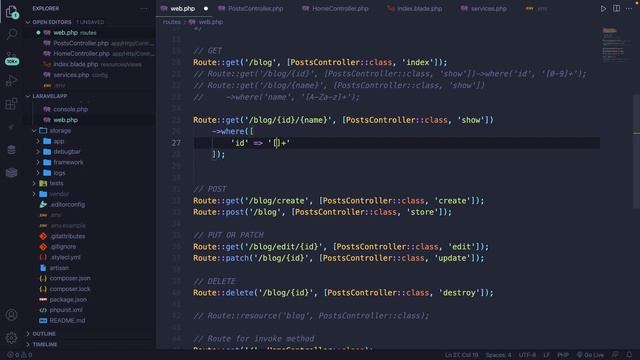Click the feedback icon in status bar

[x=615, y=355]
